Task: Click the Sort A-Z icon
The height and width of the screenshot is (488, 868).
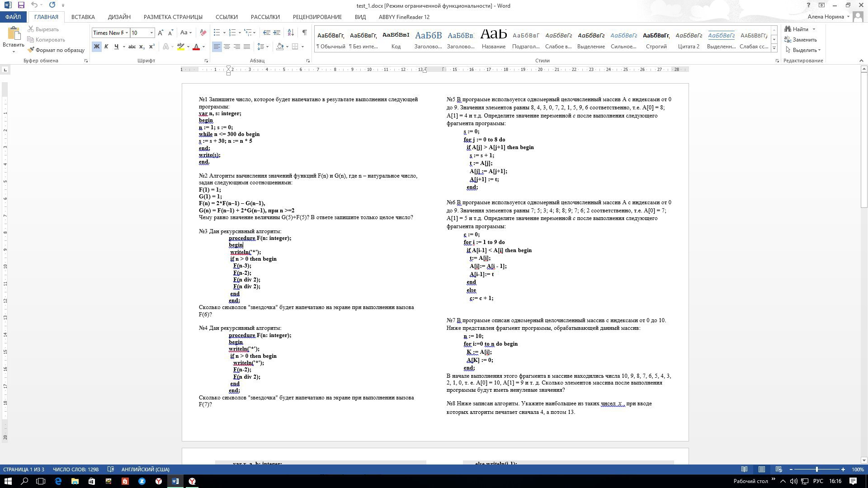Action: coord(291,33)
